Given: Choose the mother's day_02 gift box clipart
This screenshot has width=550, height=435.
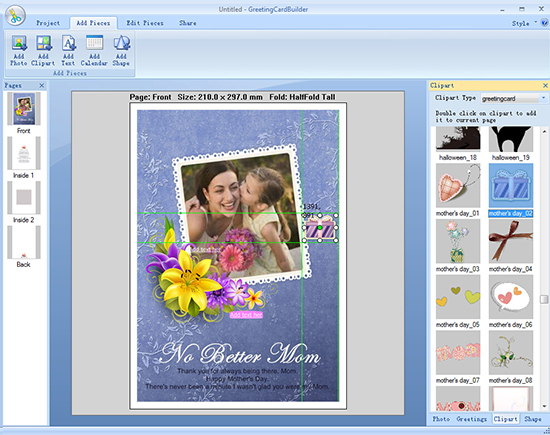Looking at the screenshot, I should point(511,185).
